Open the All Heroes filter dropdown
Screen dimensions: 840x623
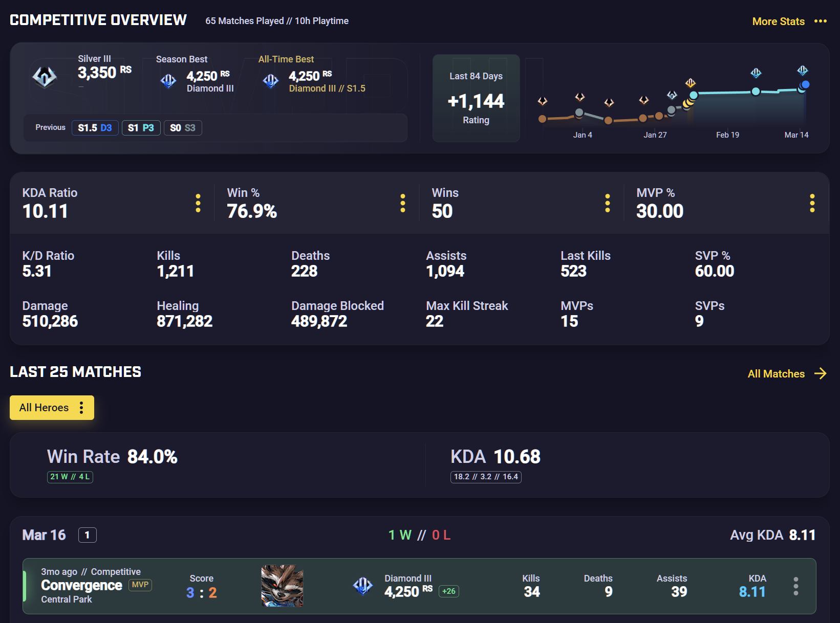pos(52,408)
